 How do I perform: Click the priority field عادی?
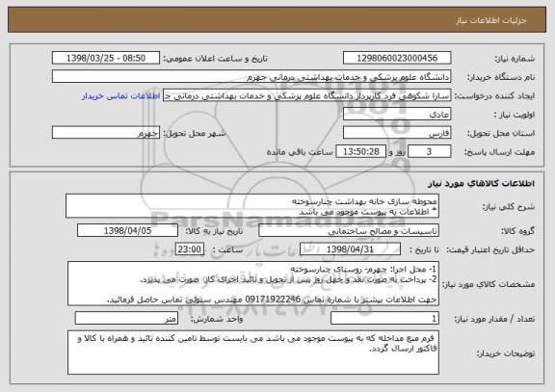pos(397,115)
